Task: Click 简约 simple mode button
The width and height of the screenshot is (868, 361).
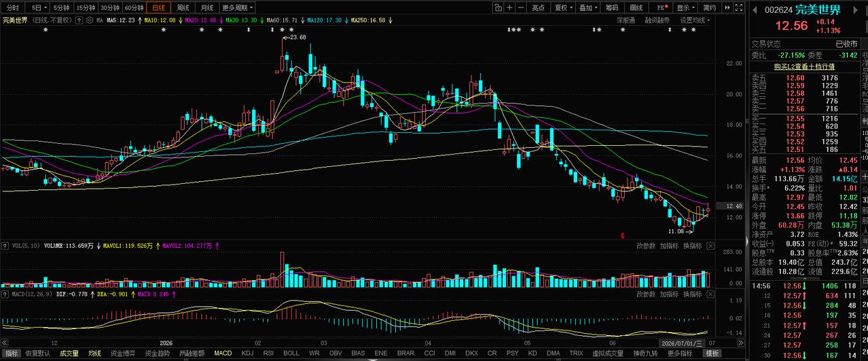Action: (709, 7)
